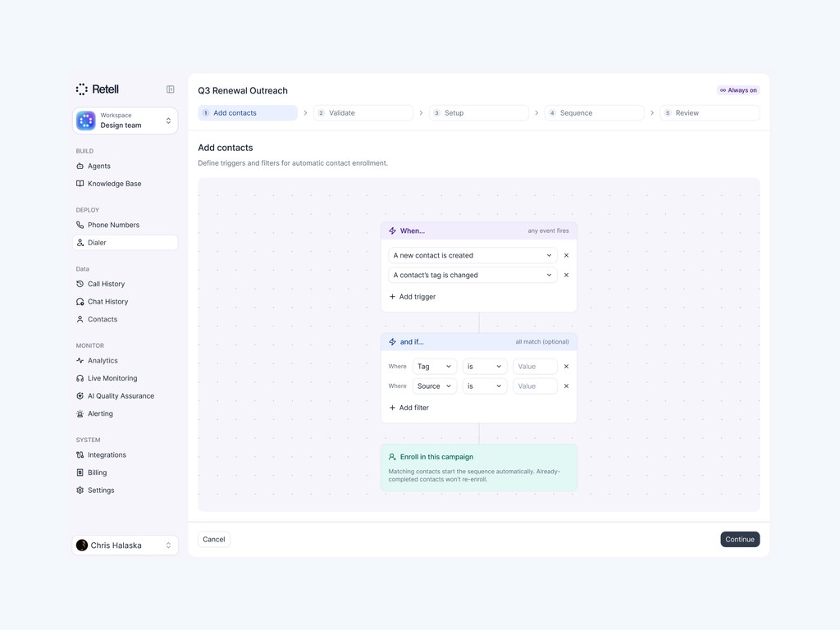Click the Live Monitoring headphones icon
The width and height of the screenshot is (840, 630).
[80, 378]
